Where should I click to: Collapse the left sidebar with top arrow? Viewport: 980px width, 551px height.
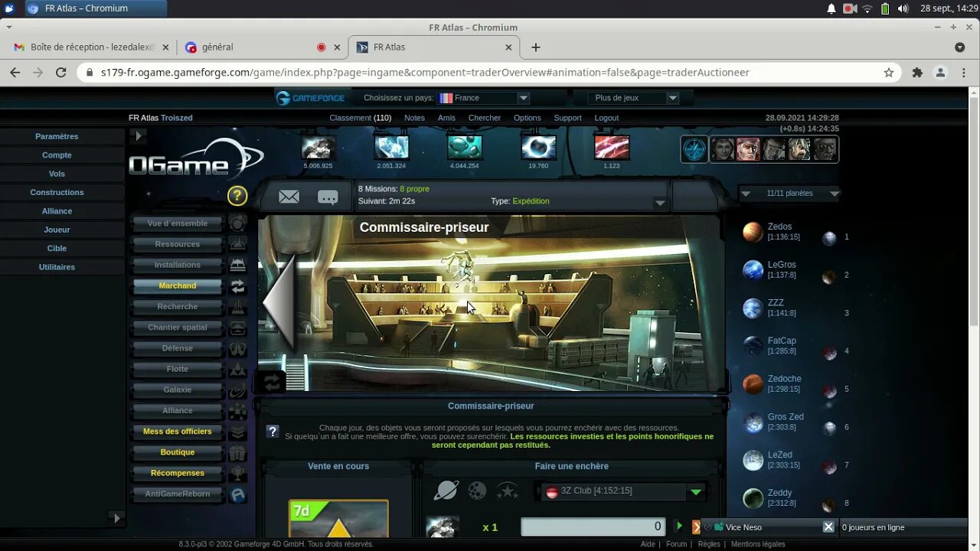138,136
